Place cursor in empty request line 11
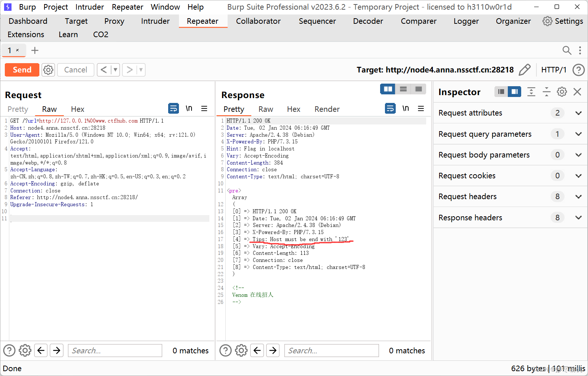This screenshot has width=588, height=376. [110, 218]
